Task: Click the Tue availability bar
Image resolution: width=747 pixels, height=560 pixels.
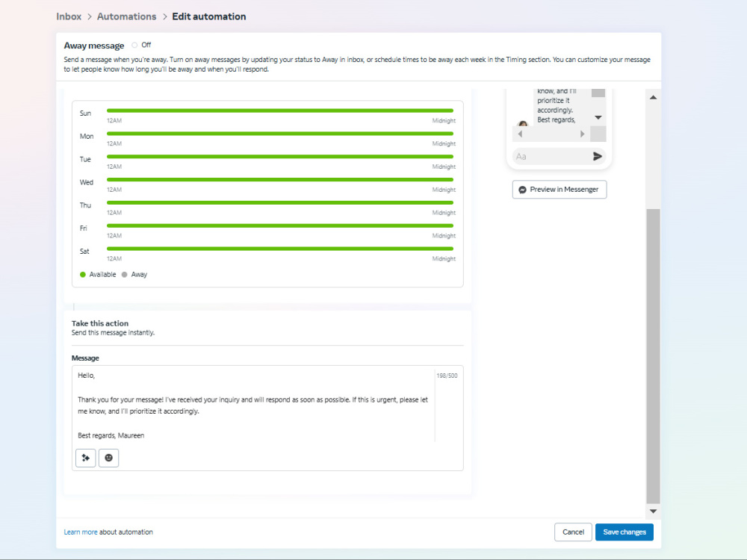Action: point(280,157)
